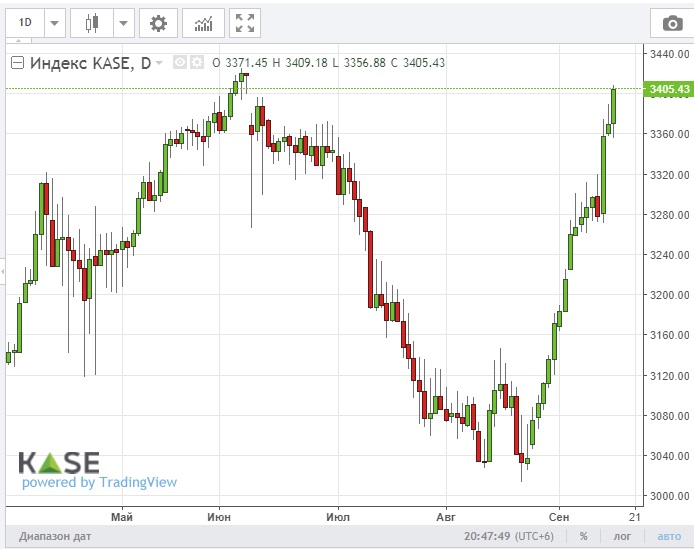Open the powered by TradingView link

[100, 482]
